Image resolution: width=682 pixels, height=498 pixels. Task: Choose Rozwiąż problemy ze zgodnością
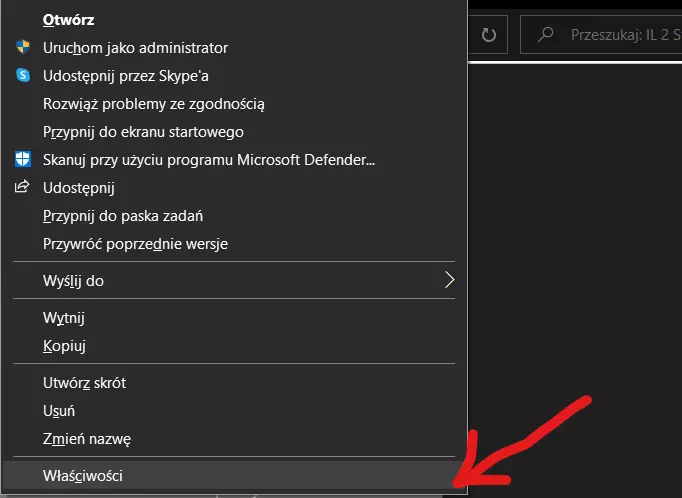(x=153, y=103)
